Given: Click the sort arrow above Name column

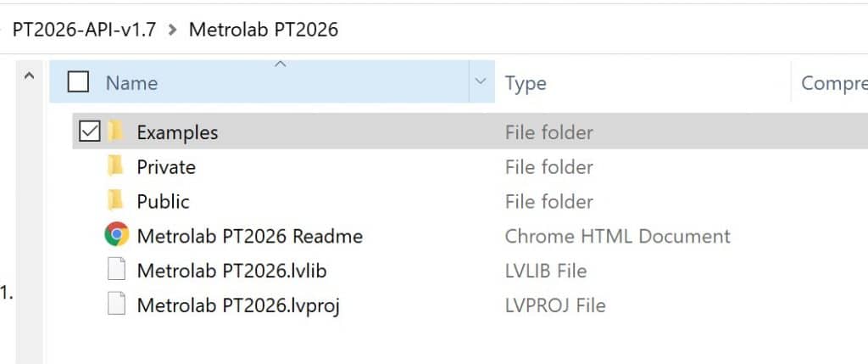Looking at the screenshot, I should [281, 64].
